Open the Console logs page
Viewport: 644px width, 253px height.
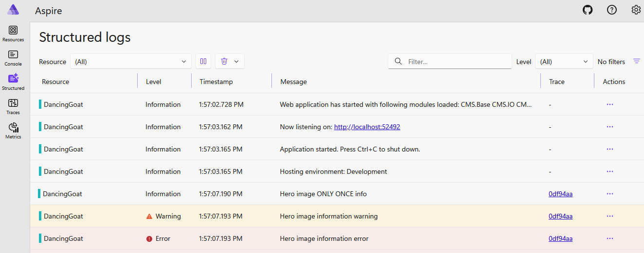pos(13,58)
